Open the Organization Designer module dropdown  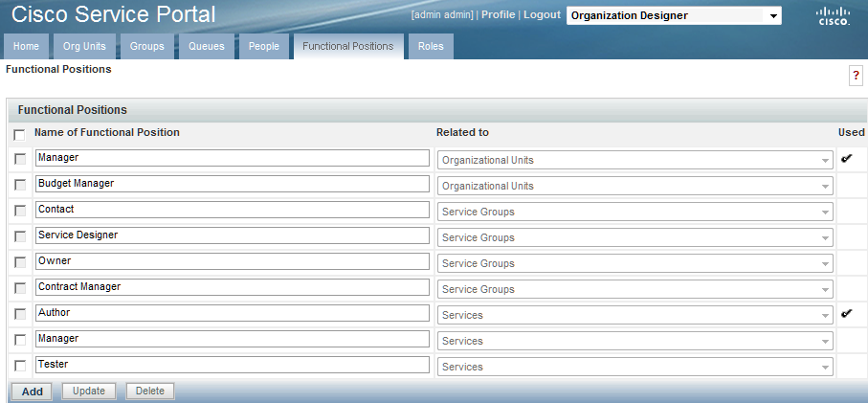[x=674, y=15]
